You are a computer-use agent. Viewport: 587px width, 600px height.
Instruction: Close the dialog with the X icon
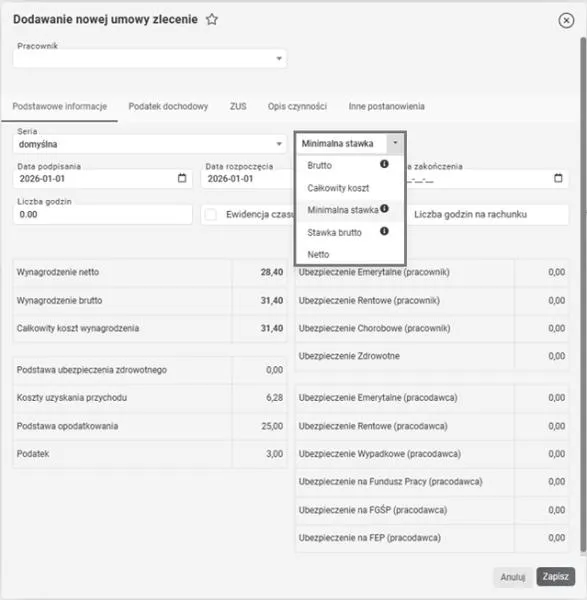point(566,20)
